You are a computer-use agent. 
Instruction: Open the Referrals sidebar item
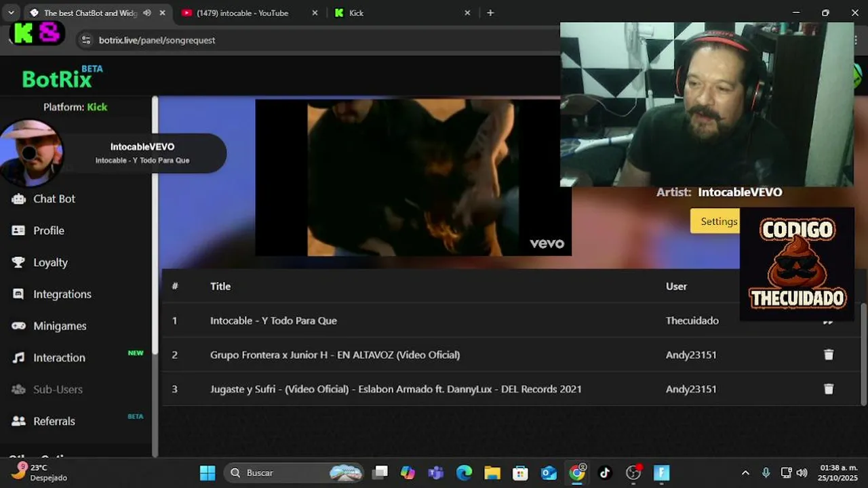(x=54, y=421)
